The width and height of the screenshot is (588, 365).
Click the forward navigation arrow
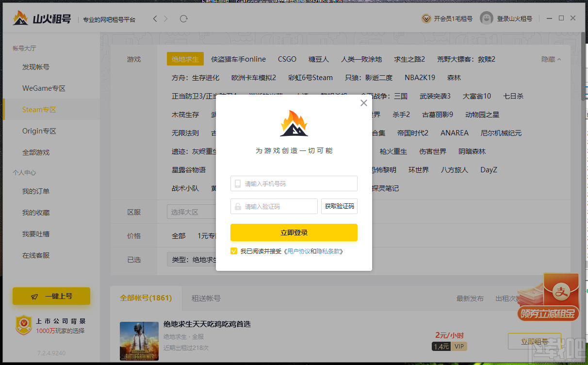pos(166,18)
